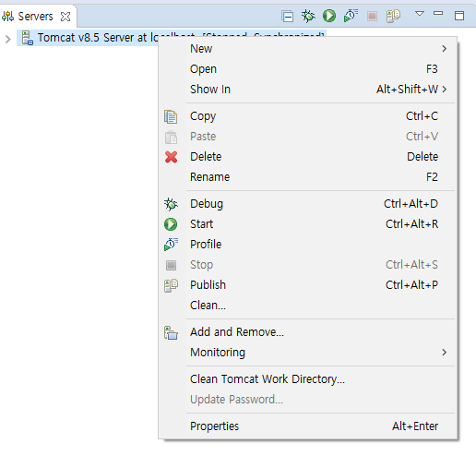
Task: Select Stop in the context menu
Action: tap(308, 265)
